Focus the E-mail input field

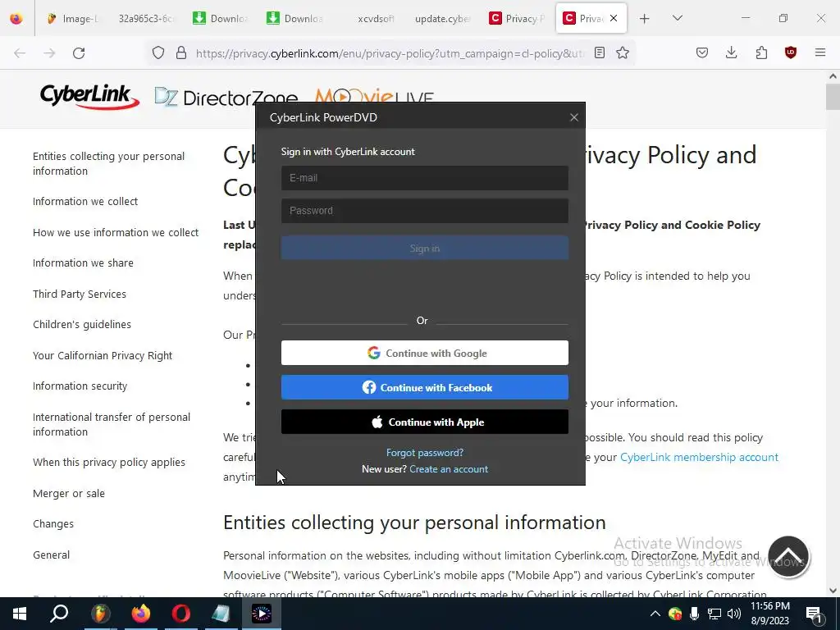coord(424,178)
